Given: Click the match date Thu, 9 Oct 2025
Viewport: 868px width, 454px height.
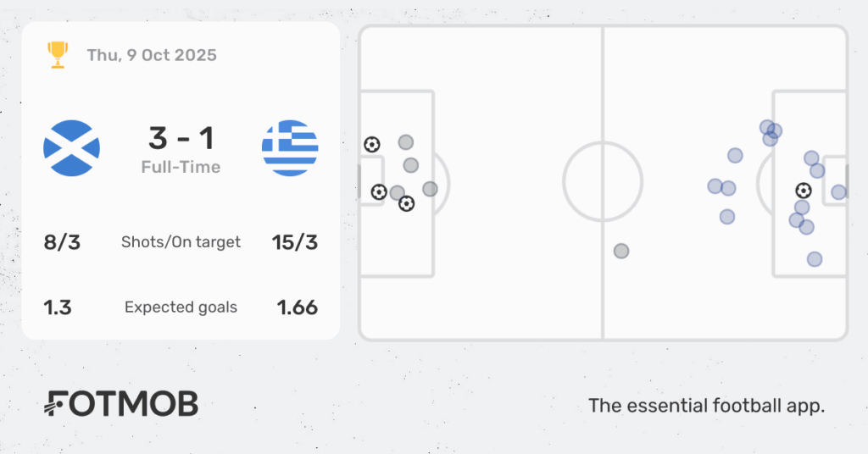Looking at the screenshot, I should [x=152, y=56].
